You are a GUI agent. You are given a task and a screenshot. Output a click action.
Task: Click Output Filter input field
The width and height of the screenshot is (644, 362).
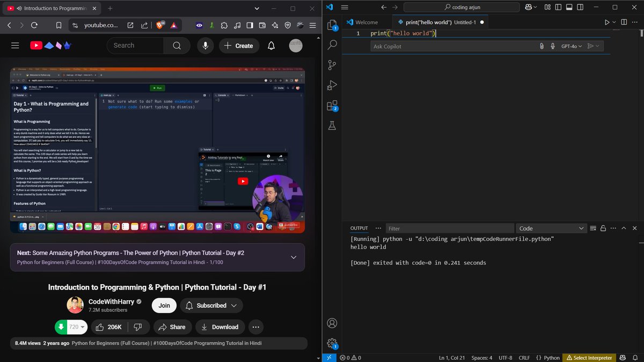[449, 228]
